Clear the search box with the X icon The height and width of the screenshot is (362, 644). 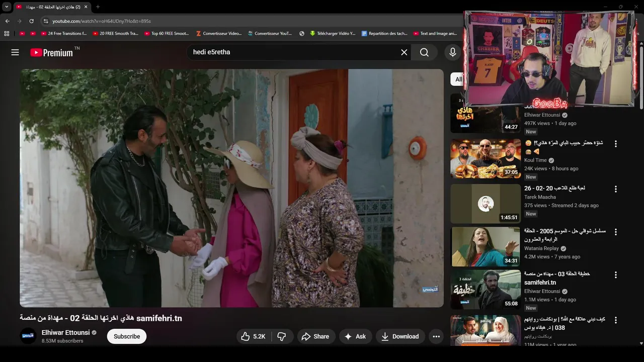tap(404, 52)
